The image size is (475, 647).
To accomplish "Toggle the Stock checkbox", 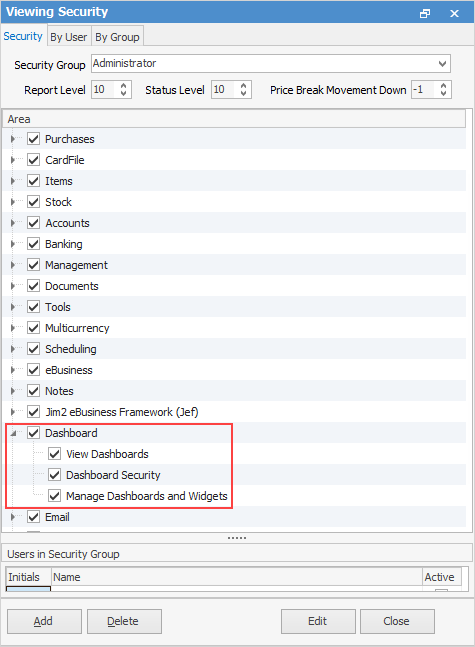I will (x=33, y=202).
